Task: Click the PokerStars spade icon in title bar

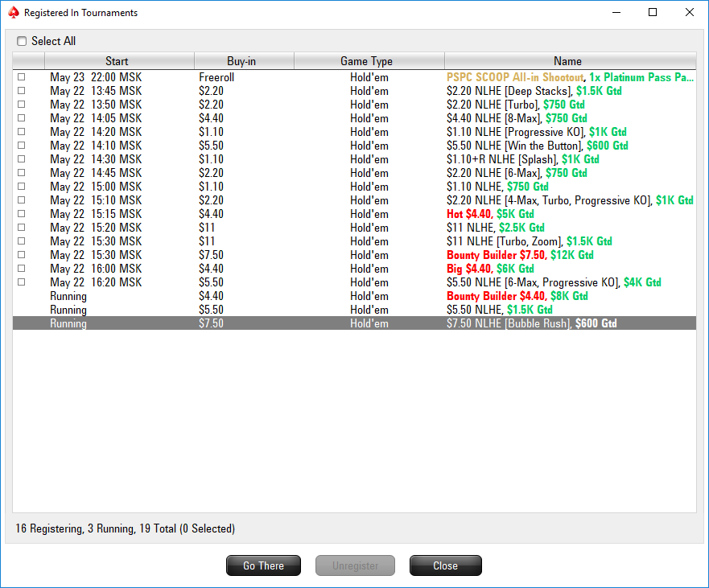Action: click(14, 13)
